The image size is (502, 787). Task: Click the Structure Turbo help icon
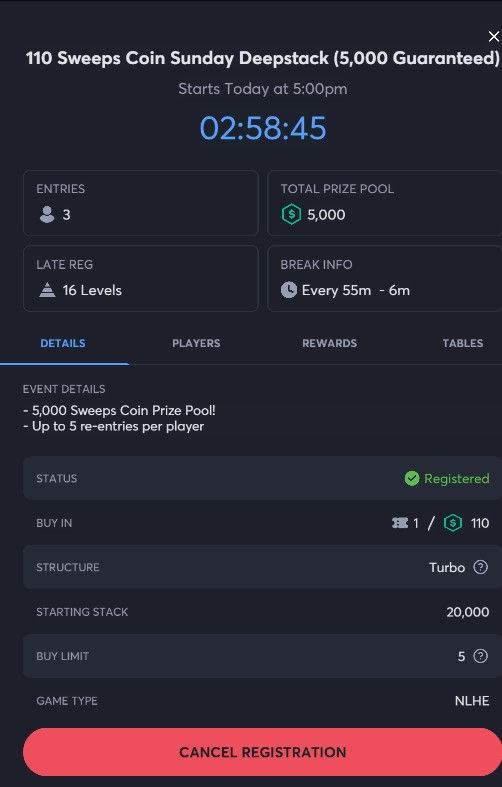(x=480, y=567)
